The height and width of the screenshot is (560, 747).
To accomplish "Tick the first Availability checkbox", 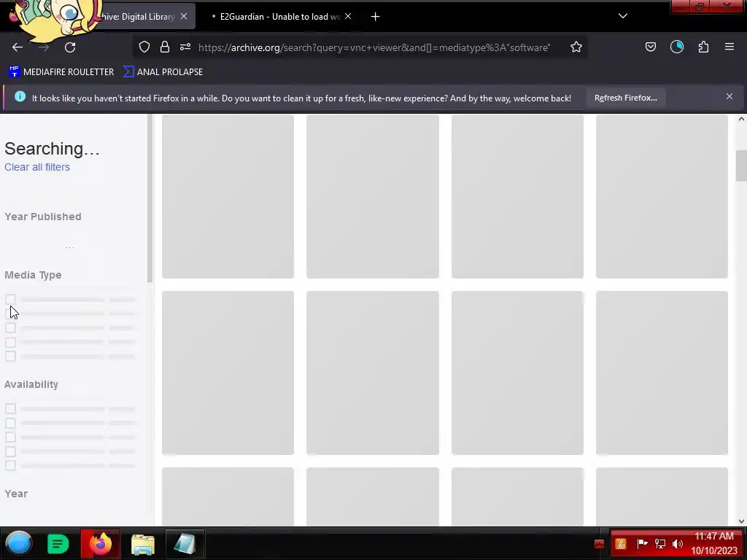I will coord(10,409).
